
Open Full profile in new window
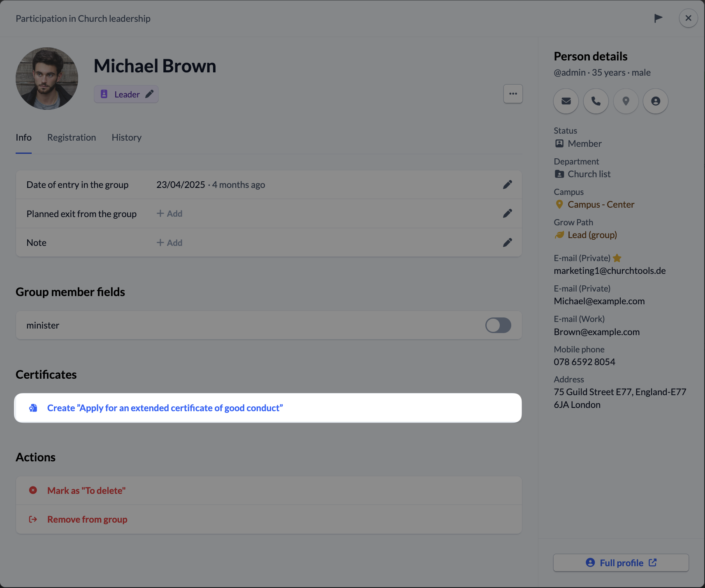621,563
